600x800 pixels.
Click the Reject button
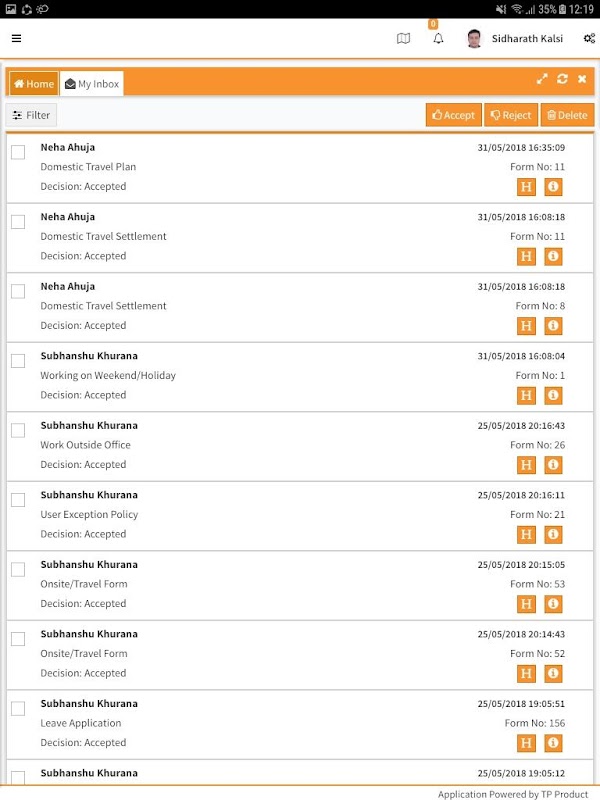click(x=511, y=115)
